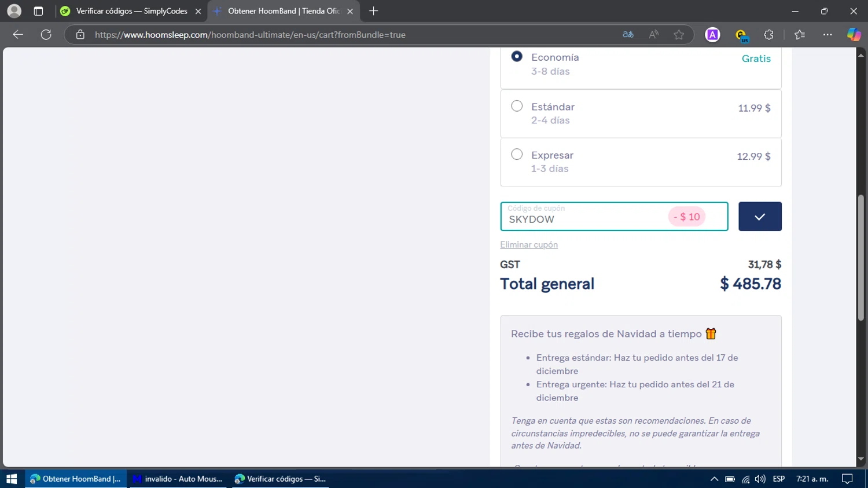Open the purple A extension icon
The image size is (868, 488).
(x=712, y=35)
